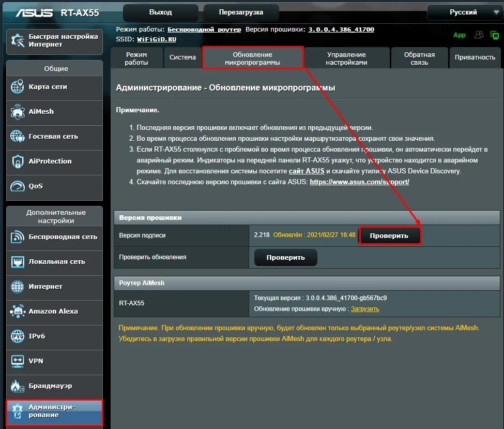Click the Беспроводной роутер mode link
The width and height of the screenshot is (504, 429).
204,29
